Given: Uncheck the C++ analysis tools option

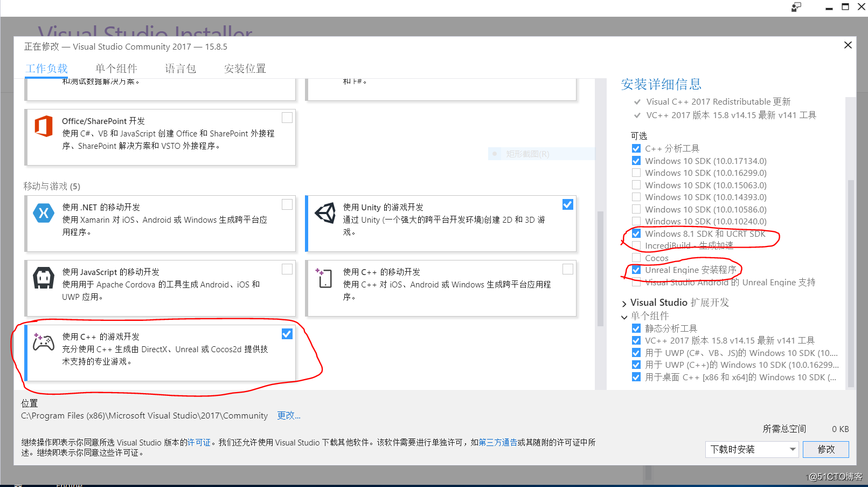Looking at the screenshot, I should (x=636, y=148).
